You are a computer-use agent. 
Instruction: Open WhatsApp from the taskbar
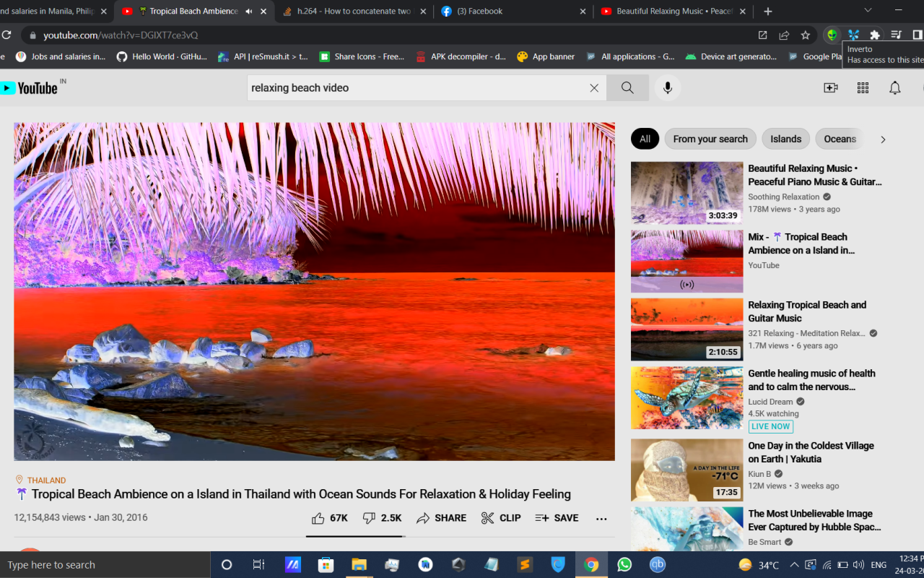624,564
